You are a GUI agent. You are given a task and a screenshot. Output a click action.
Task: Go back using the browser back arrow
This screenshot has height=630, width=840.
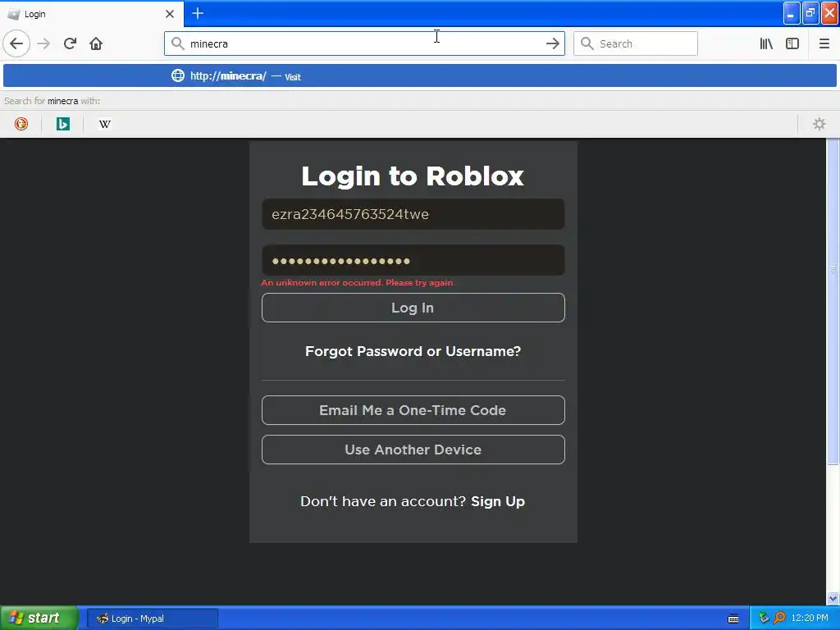(16, 44)
